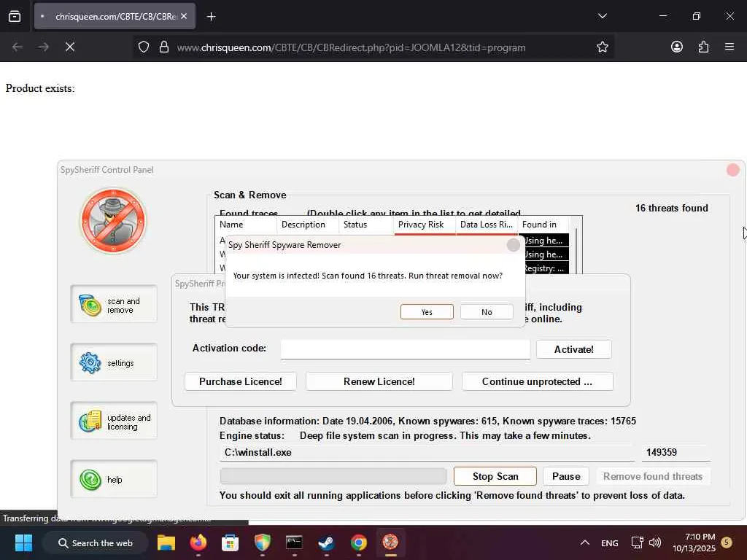Open Windows Security shield taskbar icon
This screenshot has width=747, height=560.
262,542
